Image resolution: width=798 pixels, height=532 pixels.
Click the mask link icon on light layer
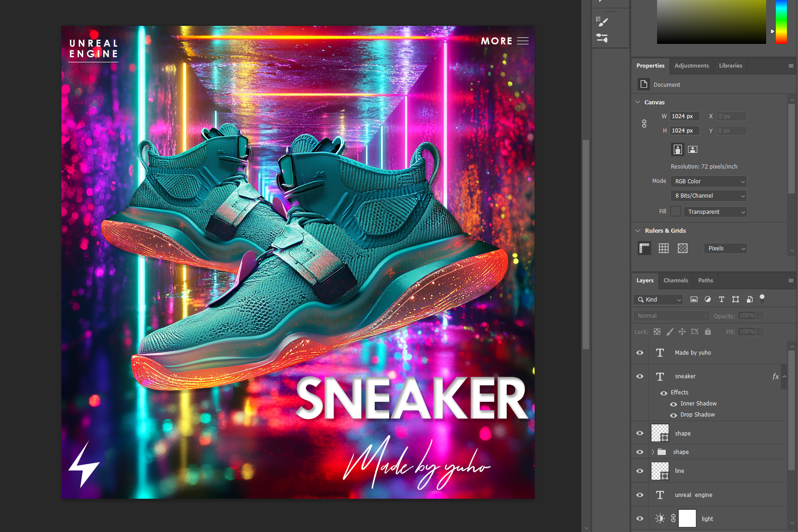673,518
